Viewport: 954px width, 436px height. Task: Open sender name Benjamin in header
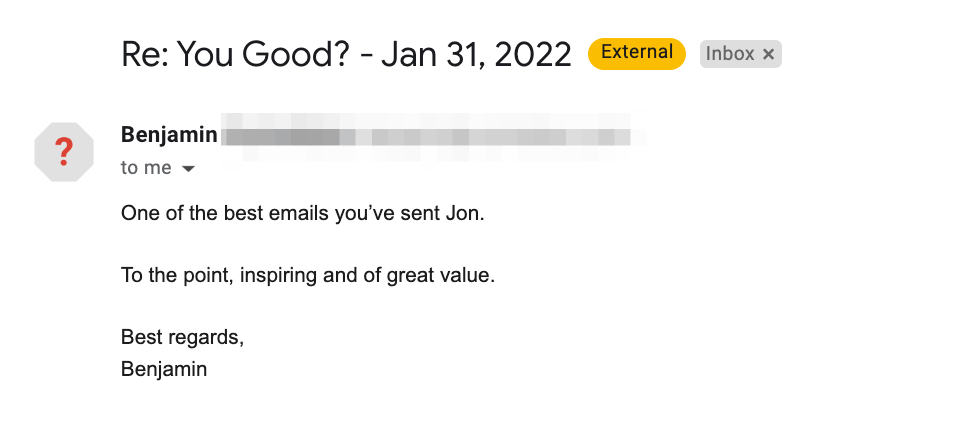click(169, 134)
